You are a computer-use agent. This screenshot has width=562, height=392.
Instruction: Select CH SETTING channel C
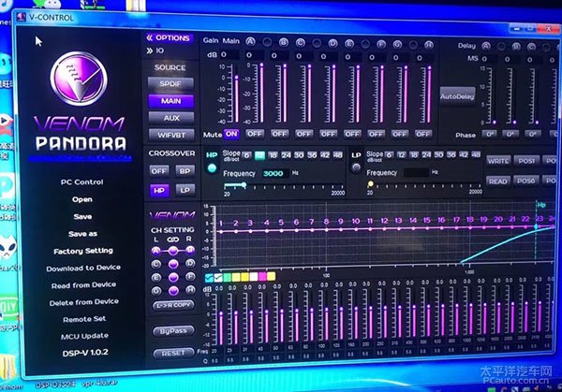tap(155, 264)
